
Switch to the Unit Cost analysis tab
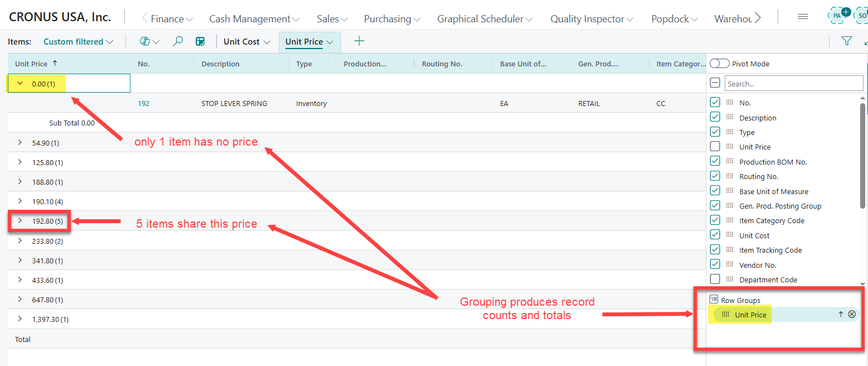246,41
